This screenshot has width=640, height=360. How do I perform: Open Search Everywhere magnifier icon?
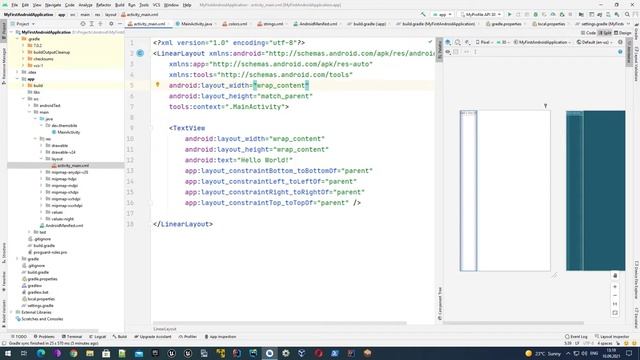(627, 14)
